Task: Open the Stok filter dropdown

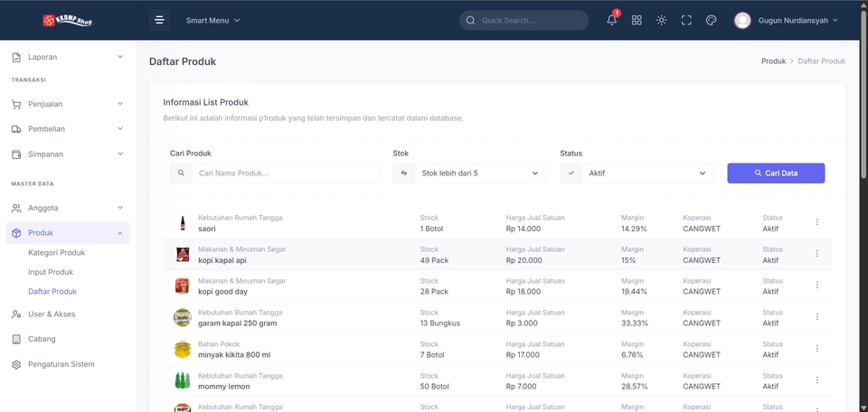Action: coord(469,173)
